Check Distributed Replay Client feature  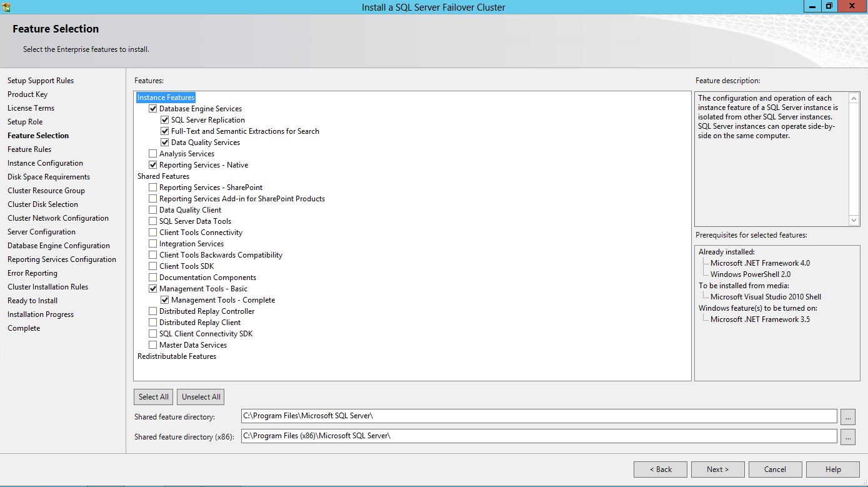[x=153, y=323]
